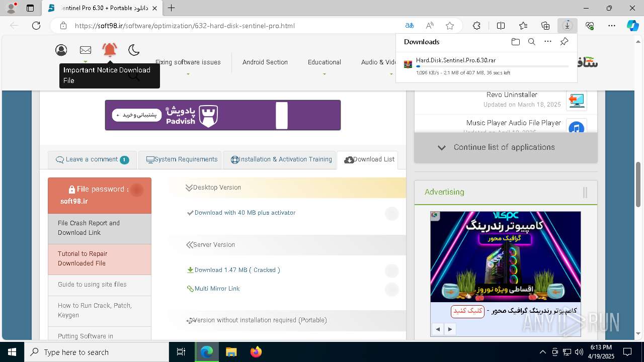The height and width of the screenshot is (362, 644).
Task: Click Download with 40 MB plus activator
Action: click(x=245, y=213)
